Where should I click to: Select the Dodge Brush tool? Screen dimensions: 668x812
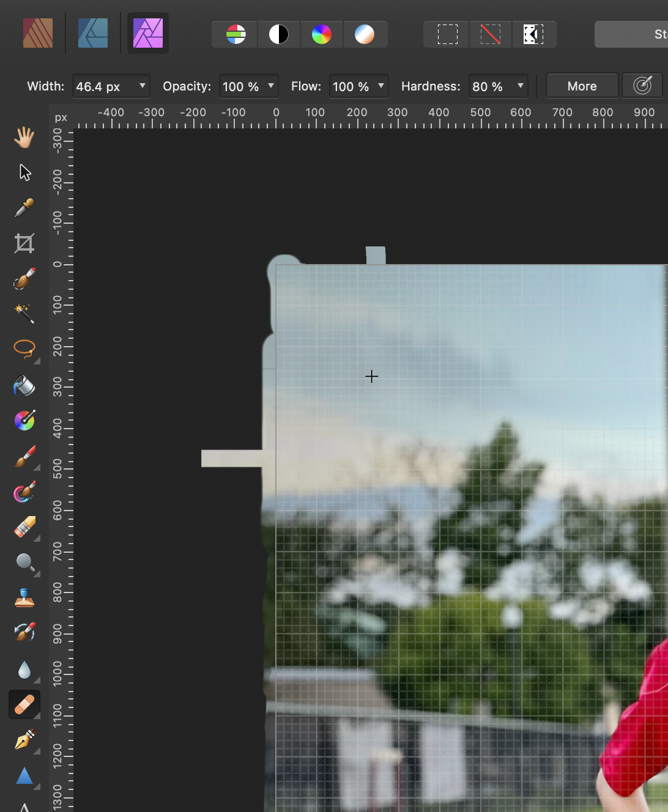click(x=24, y=563)
